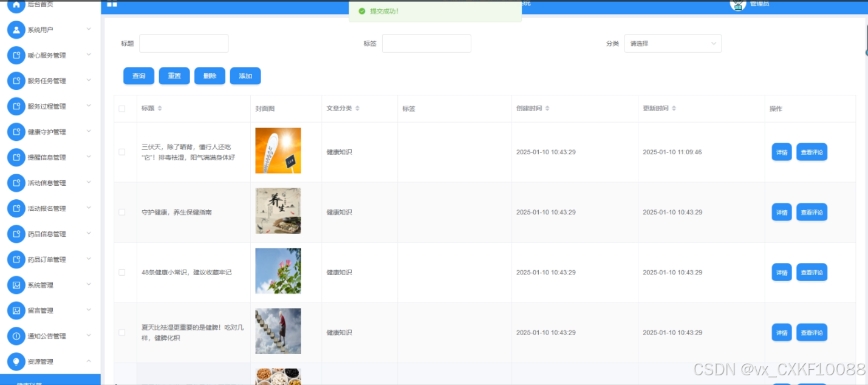Click the grid icon in top header
Viewport: 868px width, 385px height.
point(112,4)
